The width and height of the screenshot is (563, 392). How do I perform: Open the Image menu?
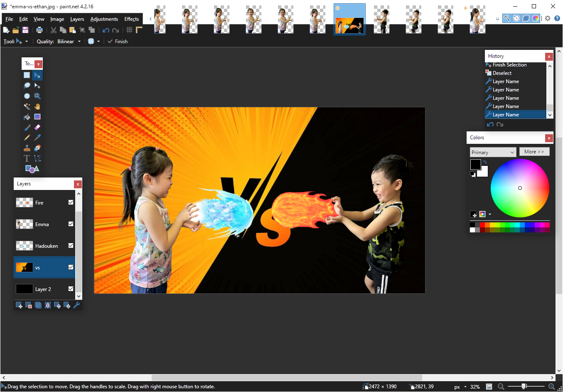click(x=57, y=19)
